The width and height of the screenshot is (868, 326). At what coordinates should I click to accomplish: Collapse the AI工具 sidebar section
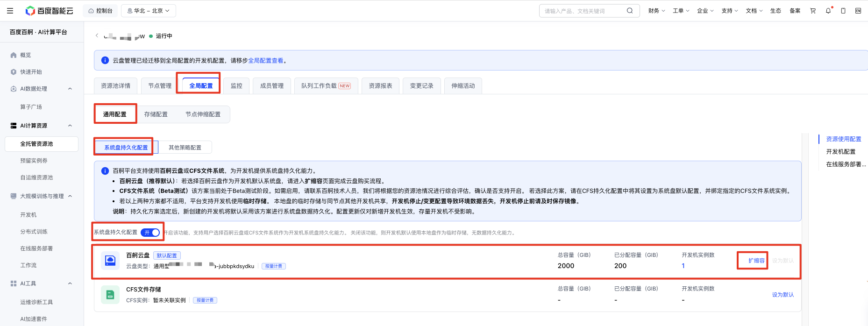pyautogui.click(x=70, y=283)
